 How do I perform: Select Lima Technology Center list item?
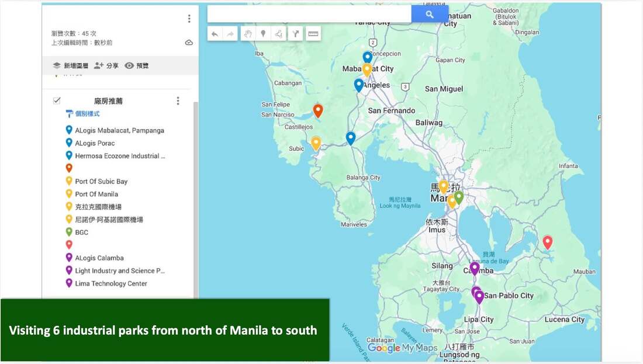[106, 283]
